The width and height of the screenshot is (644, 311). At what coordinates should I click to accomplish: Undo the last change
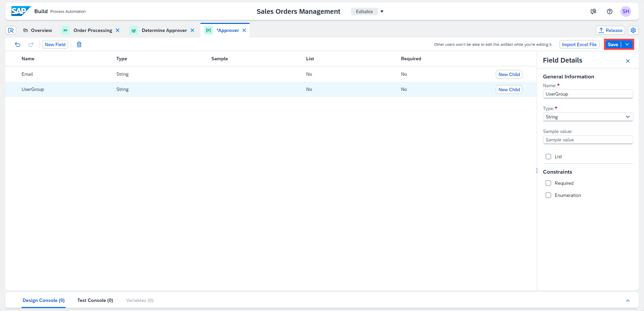coord(18,44)
